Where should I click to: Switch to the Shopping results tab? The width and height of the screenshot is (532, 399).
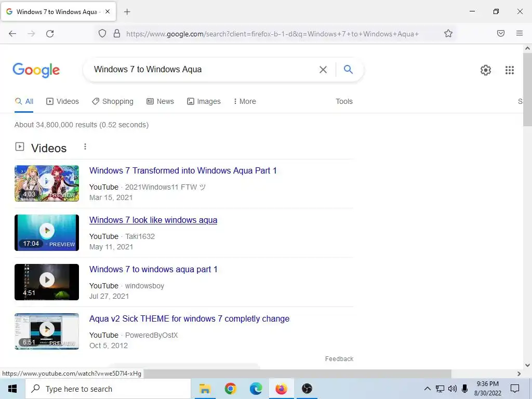113,101
